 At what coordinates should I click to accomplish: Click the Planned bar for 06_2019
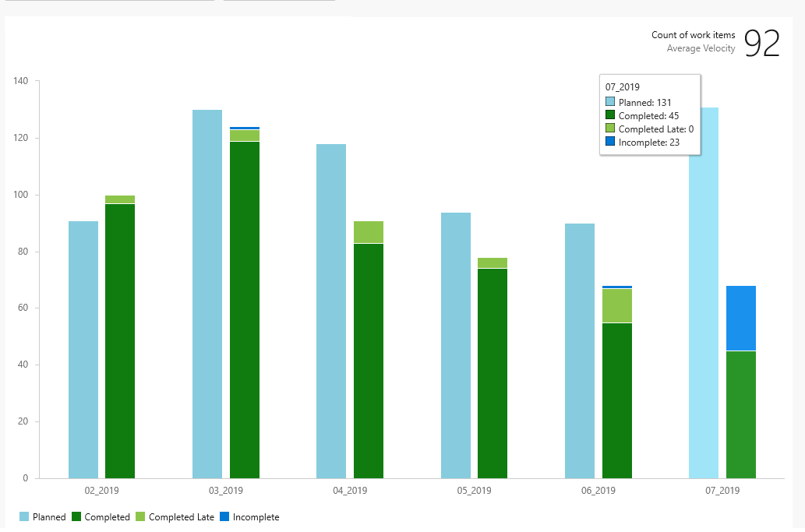point(580,351)
